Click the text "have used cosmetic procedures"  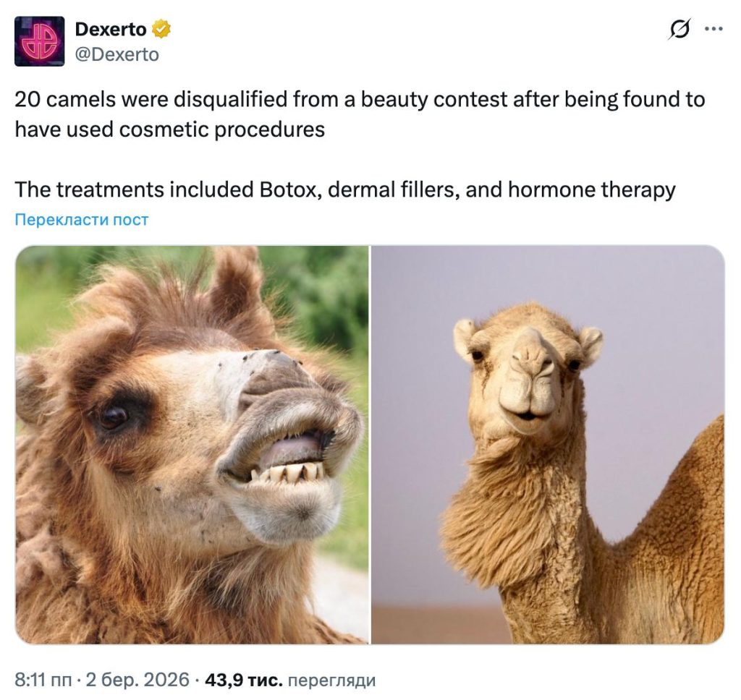(x=169, y=129)
